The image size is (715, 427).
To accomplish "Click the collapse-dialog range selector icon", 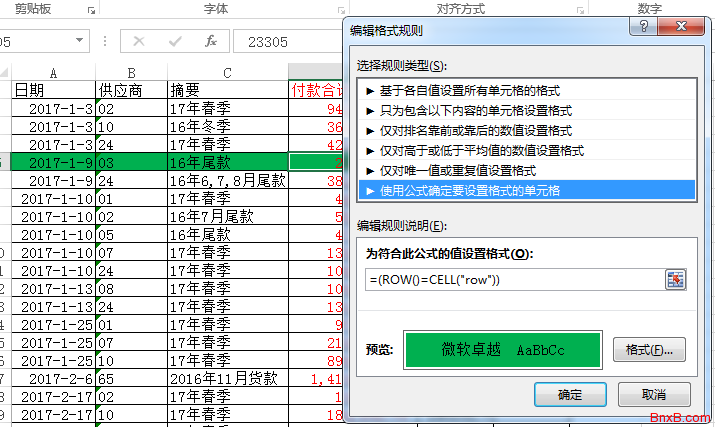I will point(676,279).
